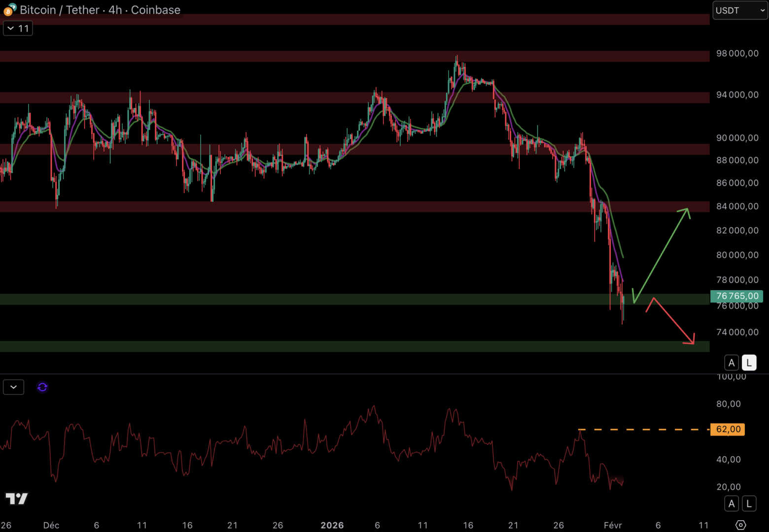
Task: Open the USDT currency dropdown
Action: tap(740, 10)
